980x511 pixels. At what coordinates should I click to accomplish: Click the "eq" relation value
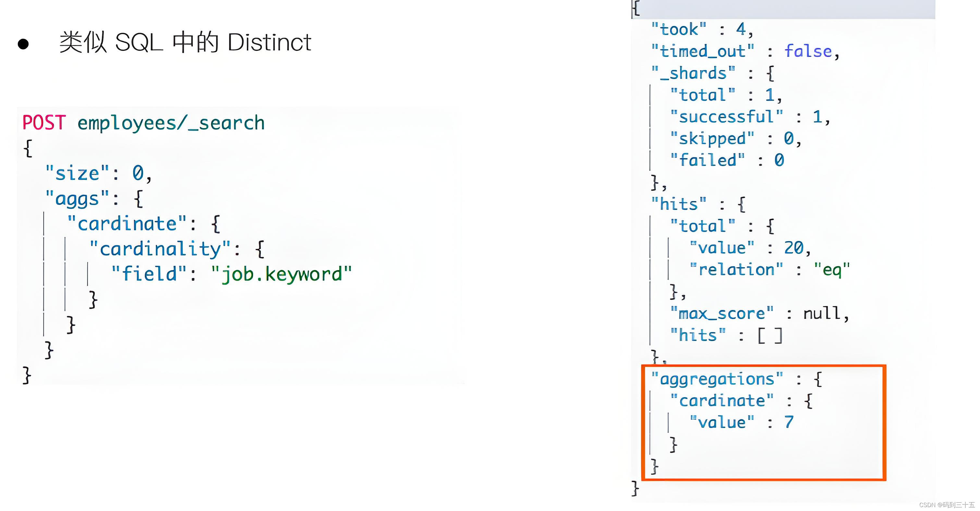832,270
